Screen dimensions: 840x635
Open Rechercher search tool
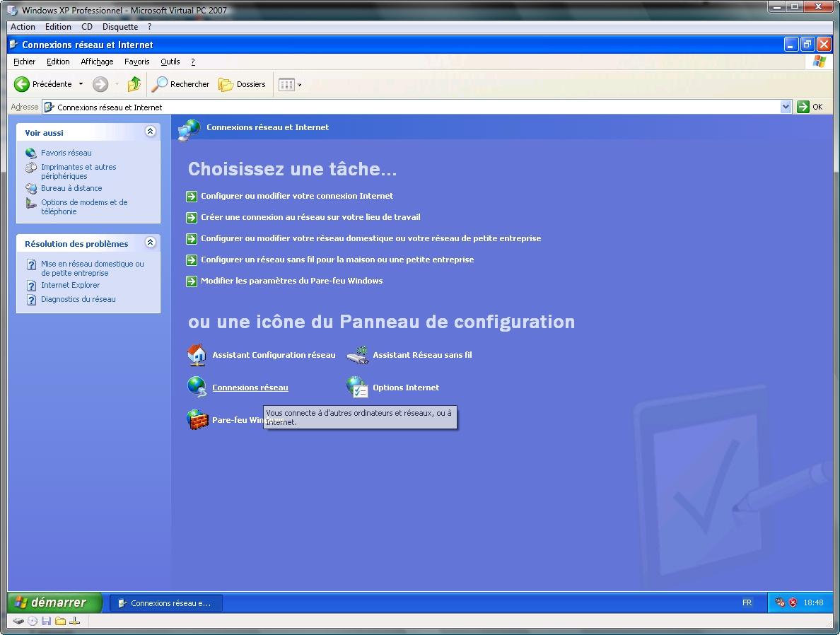click(180, 84)
